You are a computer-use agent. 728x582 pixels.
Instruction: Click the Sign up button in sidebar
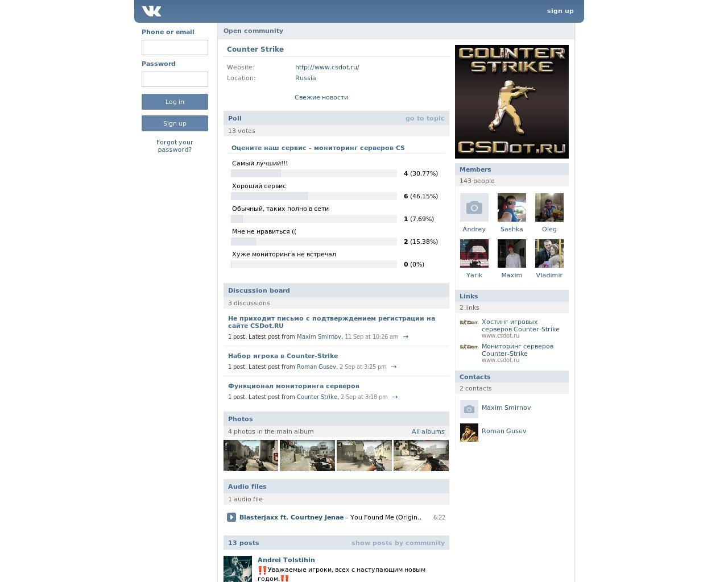[x=175, y=123]
